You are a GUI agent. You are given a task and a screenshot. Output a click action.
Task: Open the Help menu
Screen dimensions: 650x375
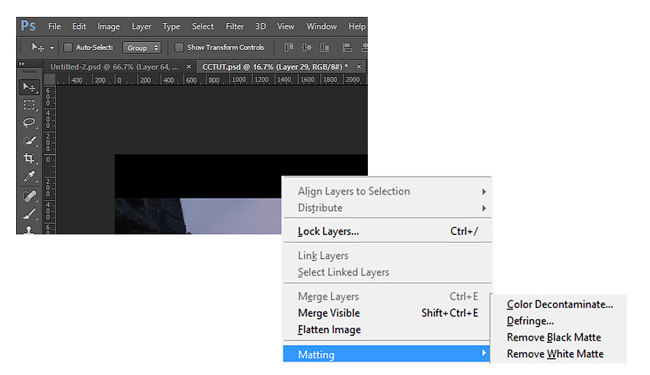(357, 27)
